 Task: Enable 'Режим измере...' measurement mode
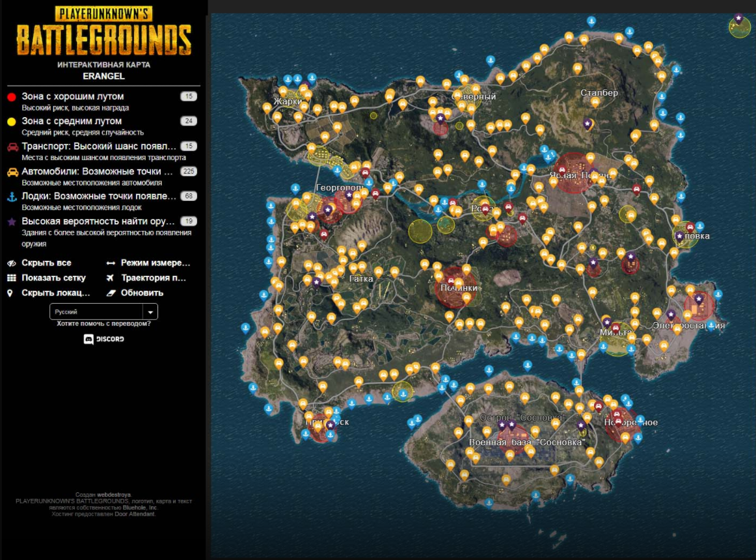pyautogui.click(x=155, y=263)
